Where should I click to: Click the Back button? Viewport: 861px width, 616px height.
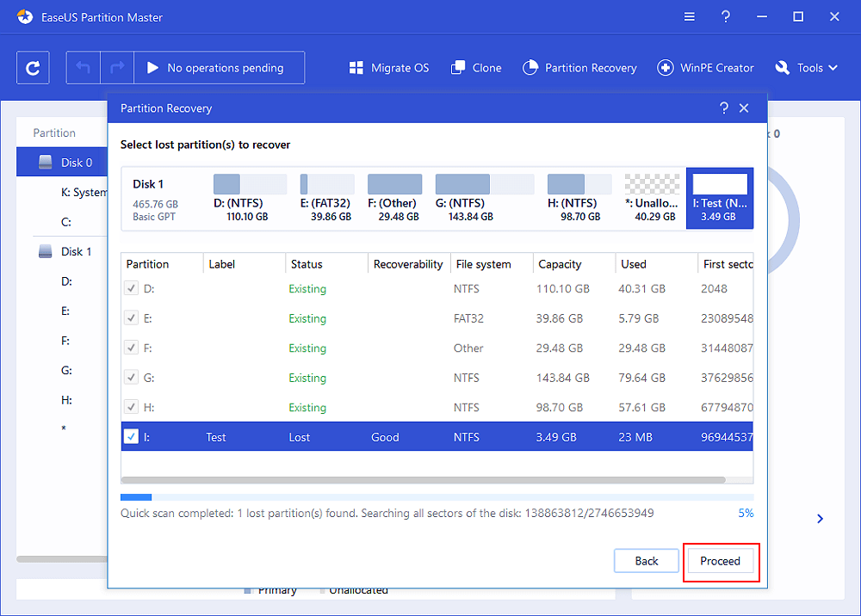pyautogui.click(x=647, y=561)
